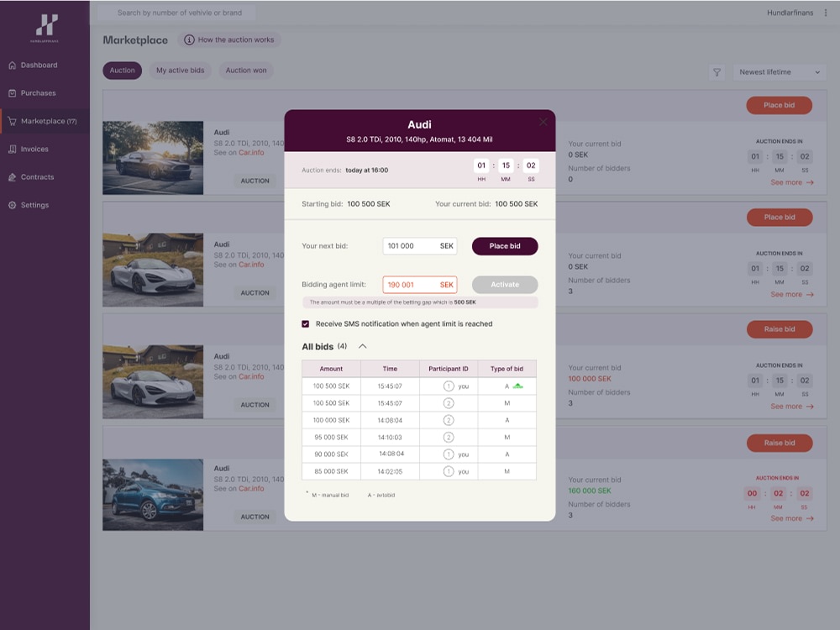Select the 95 000 SEK bid row
Screen dimensions: 840x630
(419, 437)
